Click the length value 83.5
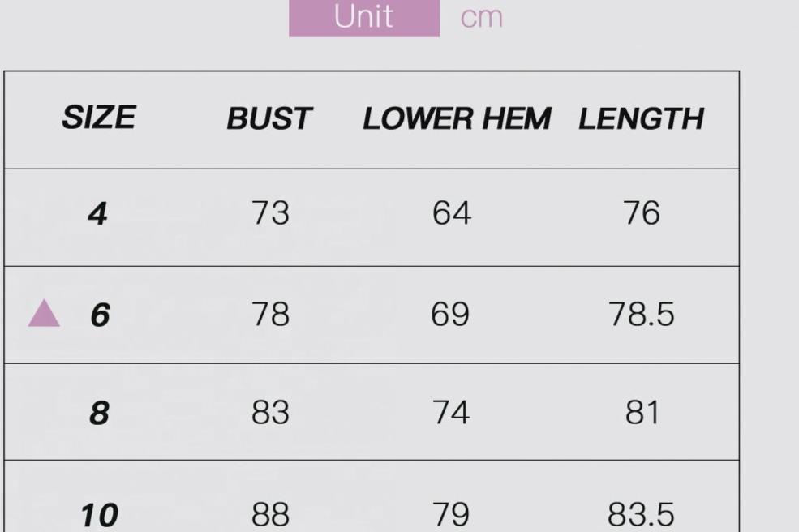 point(641,514)
